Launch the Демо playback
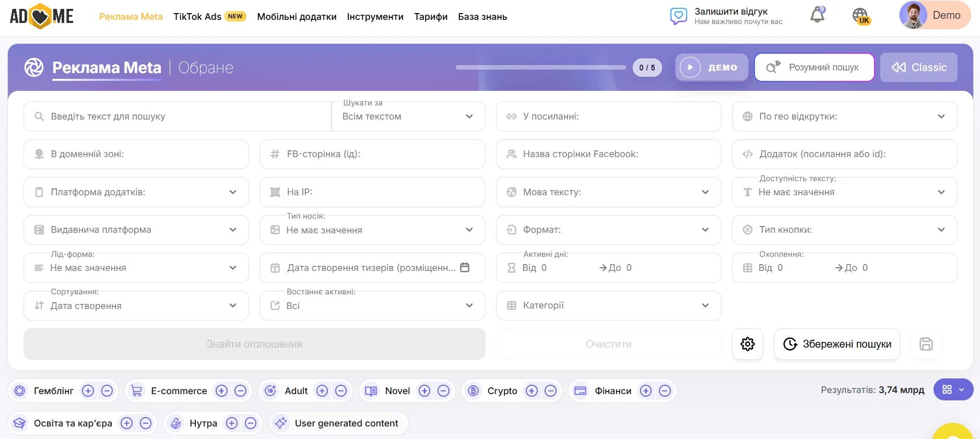Image resolution: width=980 pixels, height=439 pixels. coord(712,67)
